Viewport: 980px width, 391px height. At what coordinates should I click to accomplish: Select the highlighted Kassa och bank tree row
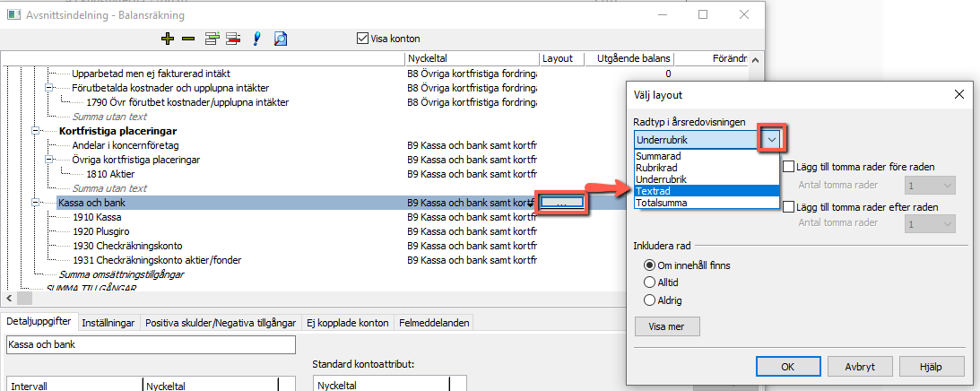pos(91,203)
